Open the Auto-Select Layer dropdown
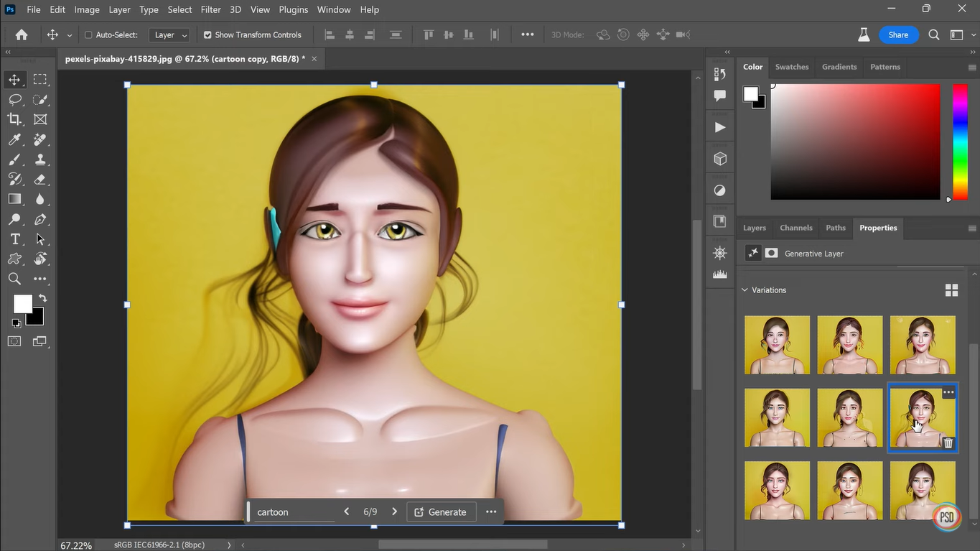The height and width of the screenshot is (551, 980). point(169,34)
